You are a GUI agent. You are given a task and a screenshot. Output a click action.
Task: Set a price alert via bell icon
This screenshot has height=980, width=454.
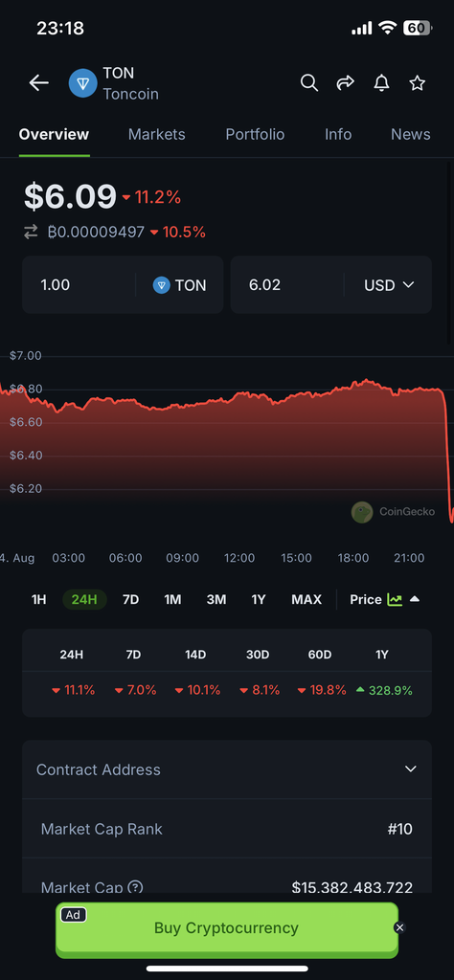click(381, 82)
